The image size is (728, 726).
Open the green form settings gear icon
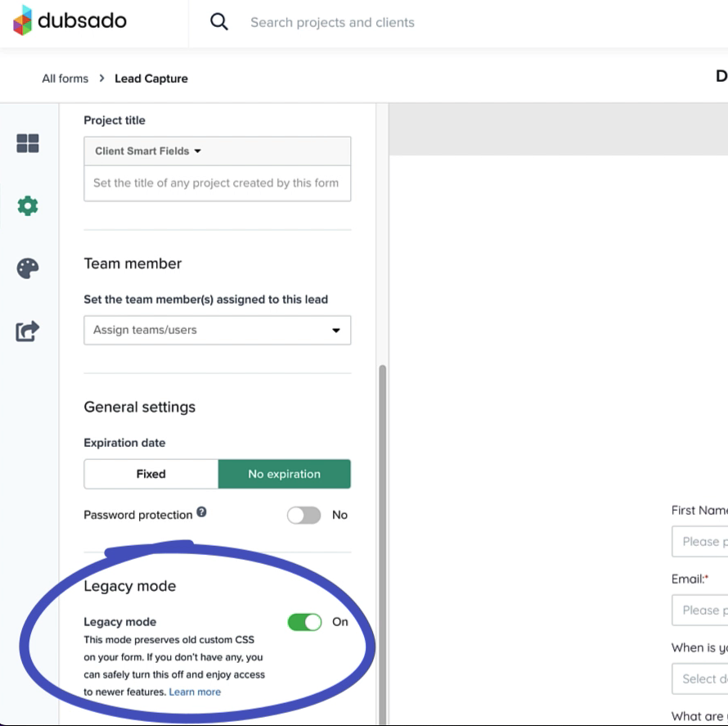point(27,205)
